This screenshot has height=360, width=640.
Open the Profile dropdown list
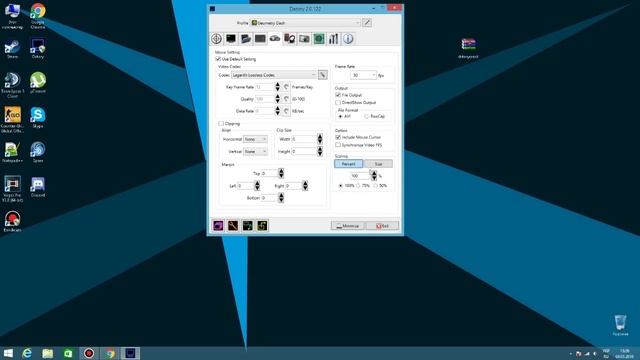click(x=305, y=23)
